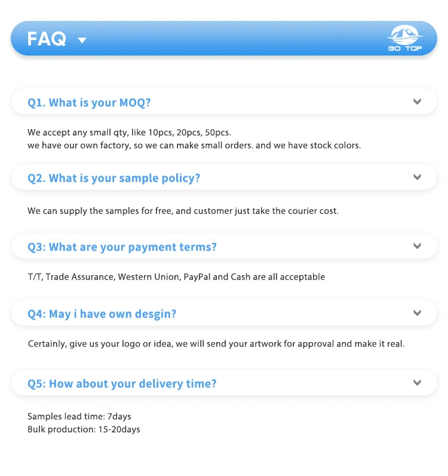Click the 'give us your logo' answer
The height and width of the screenshot is (476, 448).
pyautogui.click(x=216, y=343)
